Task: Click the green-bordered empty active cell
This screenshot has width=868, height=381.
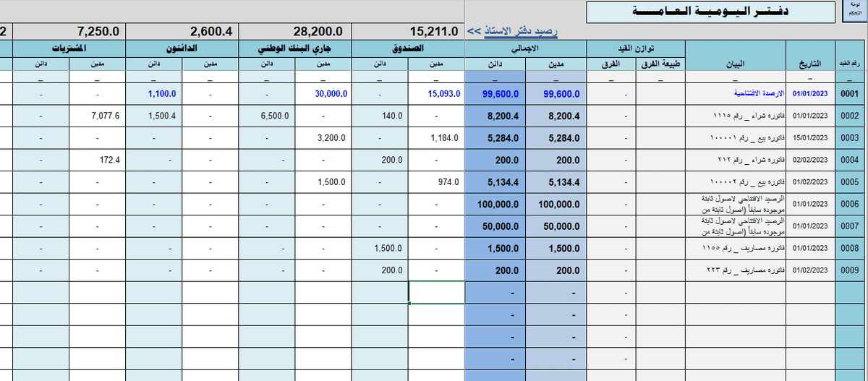Action: click(436, 293)
